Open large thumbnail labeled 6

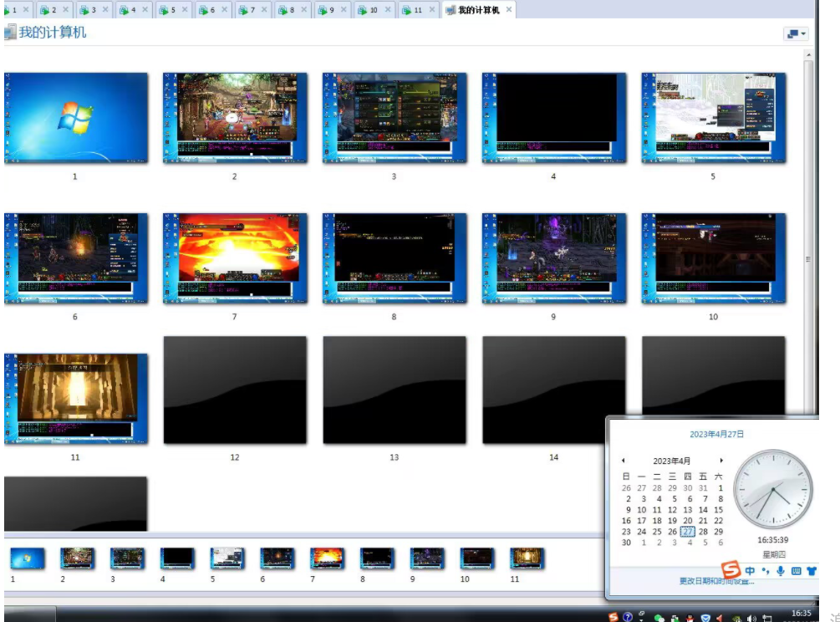pyautogui.click(x=76, y=258)
